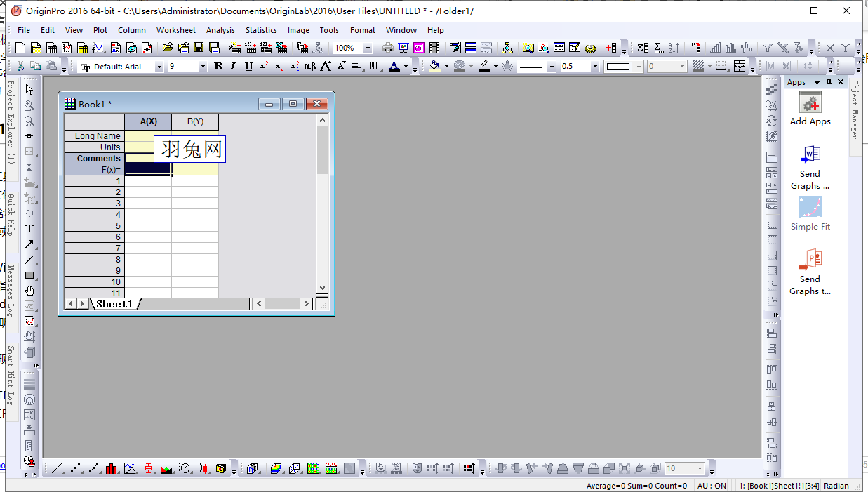Select the hand Pan tool

click(x=29, y=291)
